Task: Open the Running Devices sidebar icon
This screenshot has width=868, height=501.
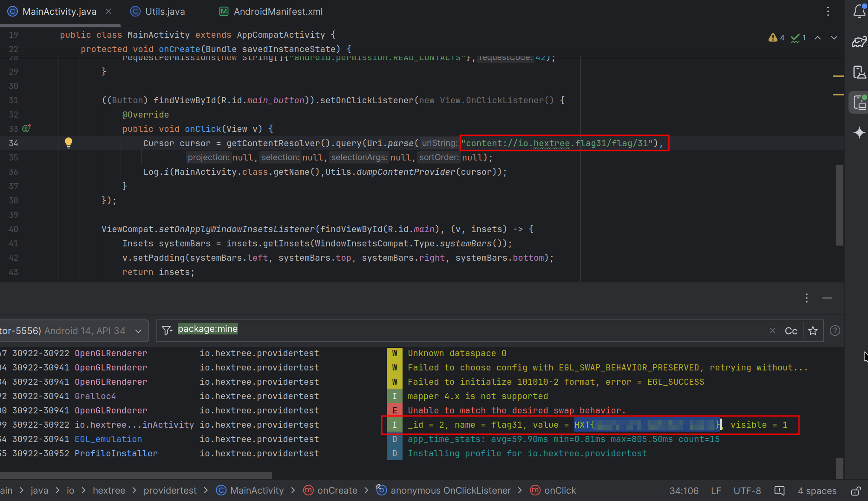Action: 859,103
